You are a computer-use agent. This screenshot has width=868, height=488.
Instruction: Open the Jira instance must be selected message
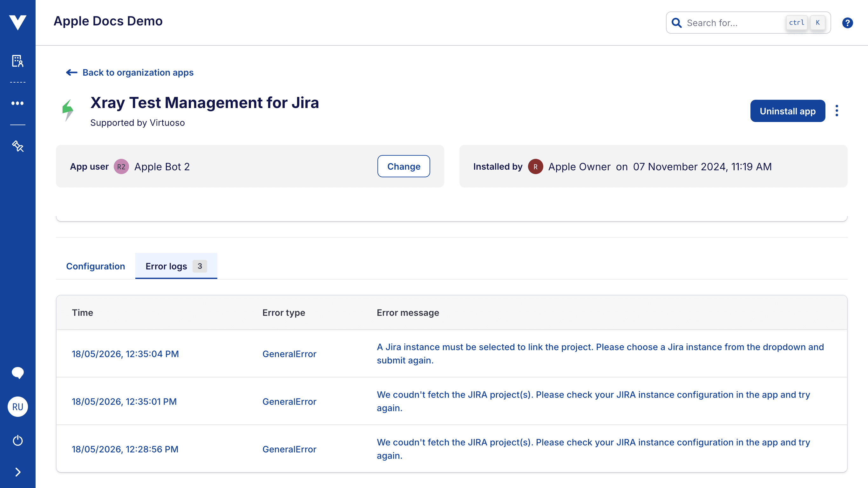[x=600, y=354]
